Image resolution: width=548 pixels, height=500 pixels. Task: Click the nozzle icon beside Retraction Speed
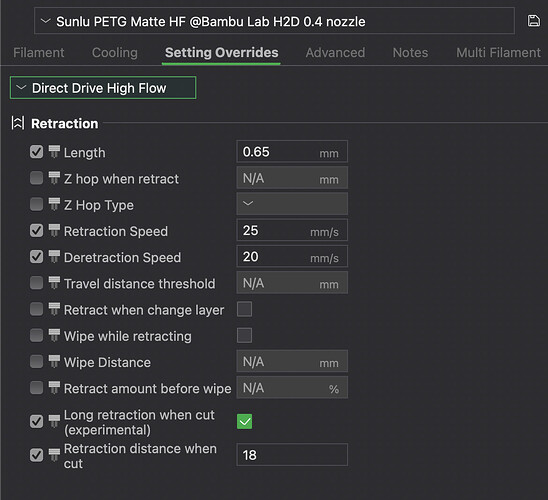pyautogui.click(x=54, y=231)
